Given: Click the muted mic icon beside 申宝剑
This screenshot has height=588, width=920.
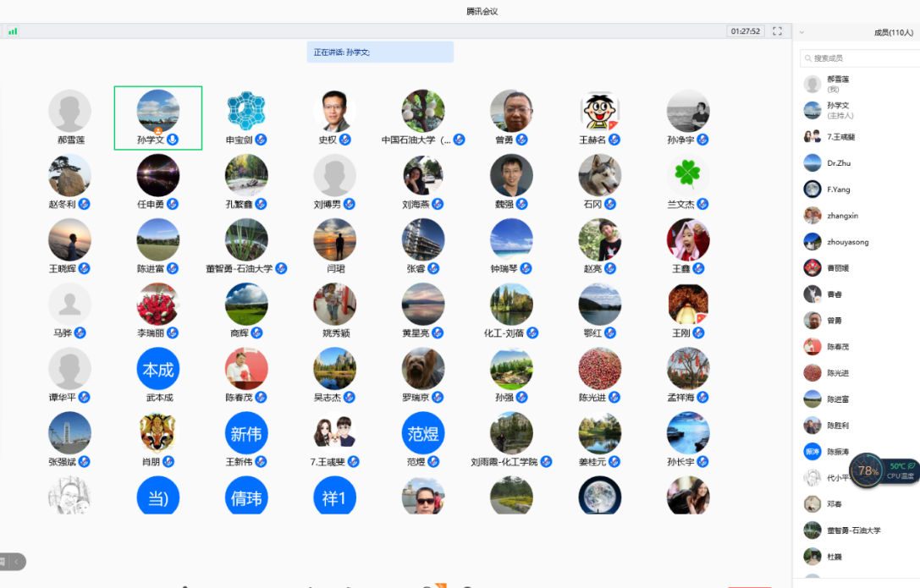Looking at the screenshot, I should click(x=262, y=140).
